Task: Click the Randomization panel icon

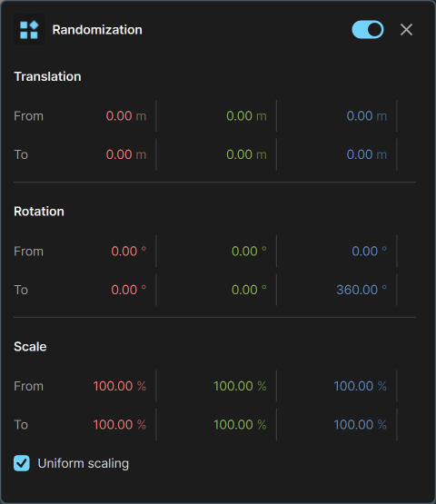Action: click(29, 30)
